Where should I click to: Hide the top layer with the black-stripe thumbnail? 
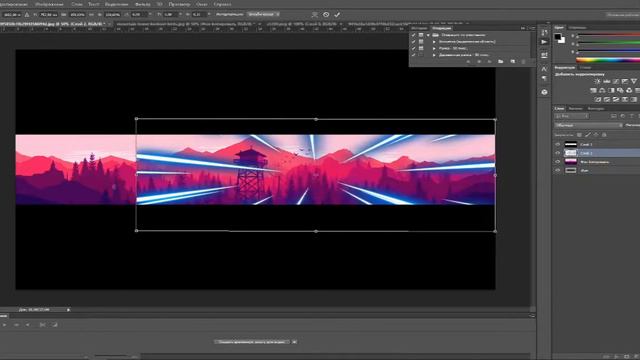tap(558, 144)
